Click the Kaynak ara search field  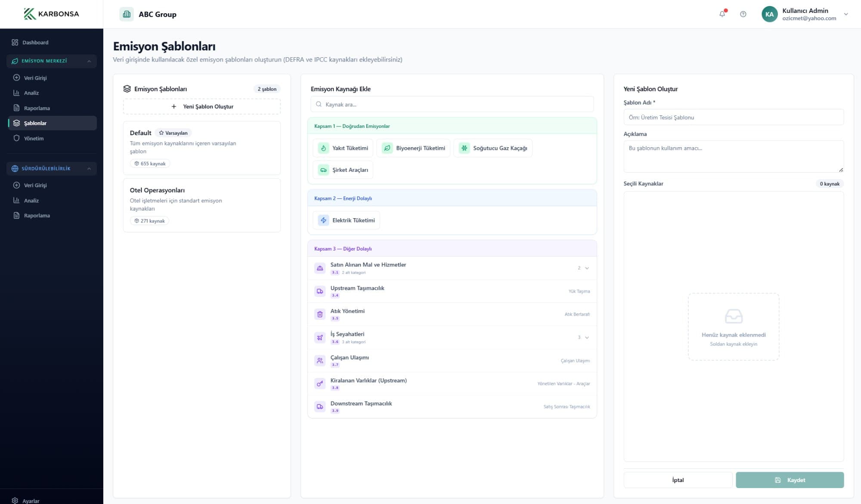pyautogui.click(x=452, y=105)
